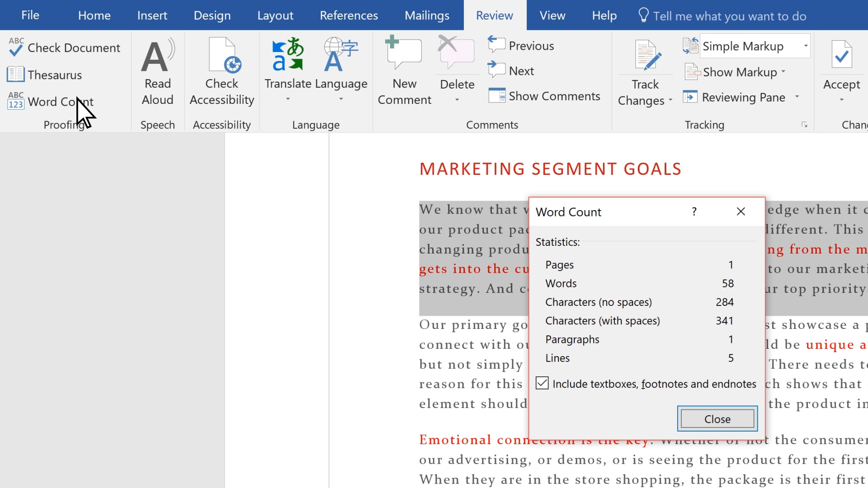
Task: Close the Word Count dialog
Action: click(717, 418)
